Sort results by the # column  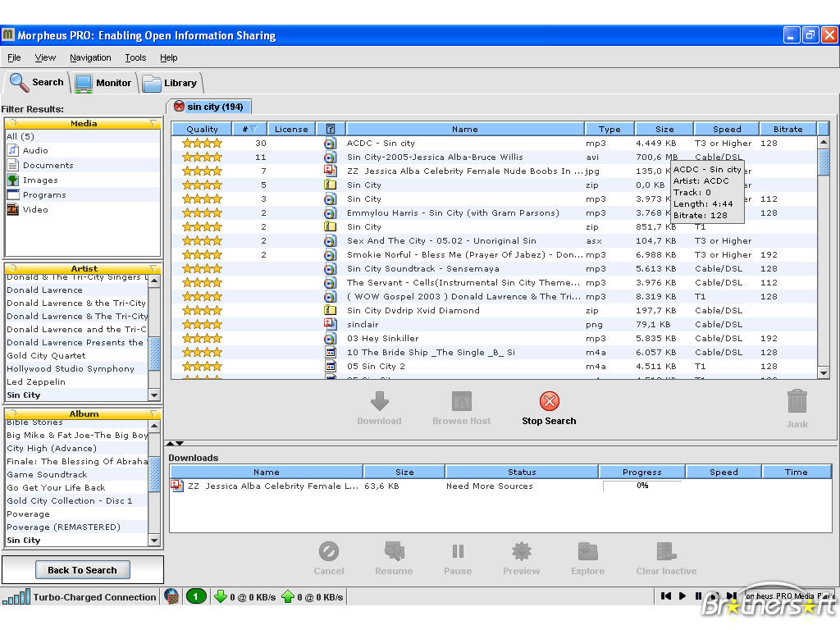pos(249,129)
